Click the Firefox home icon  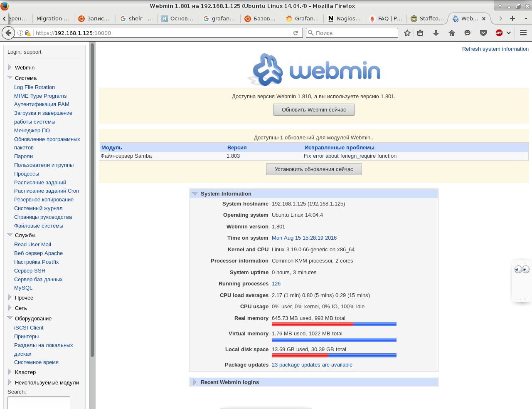point(451,32)
